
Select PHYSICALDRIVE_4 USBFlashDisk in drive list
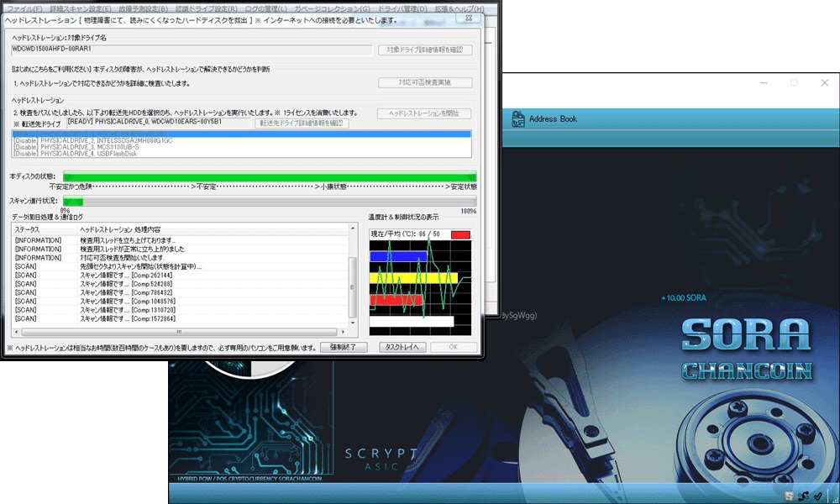tap(242, 153)
